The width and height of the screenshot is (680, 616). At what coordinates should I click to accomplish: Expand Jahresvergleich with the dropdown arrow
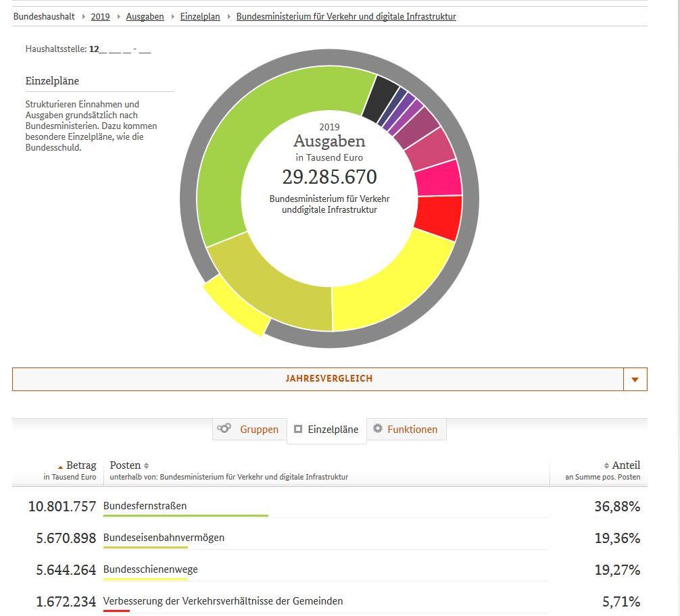635,380
